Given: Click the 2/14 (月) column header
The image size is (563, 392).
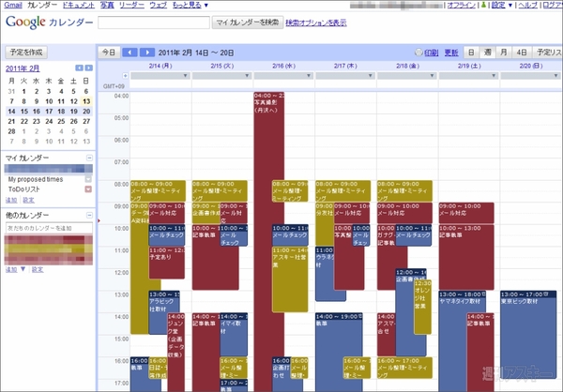Looking at the screenshot, I should 160,66.
